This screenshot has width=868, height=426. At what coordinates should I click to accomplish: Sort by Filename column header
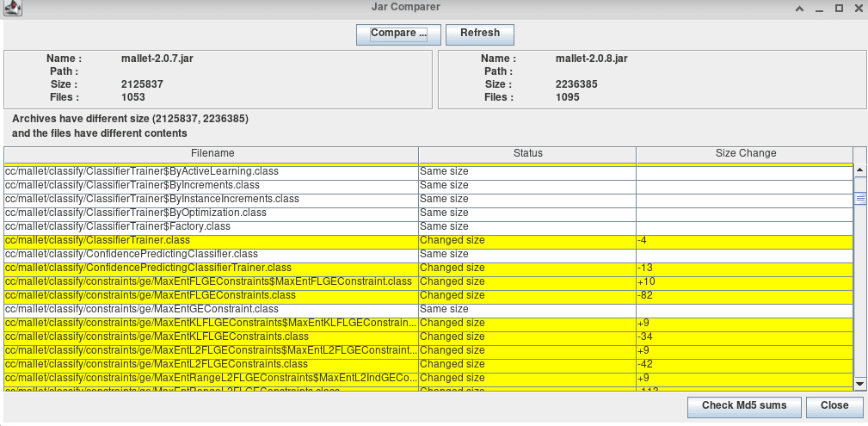click(x=212, y=154)
